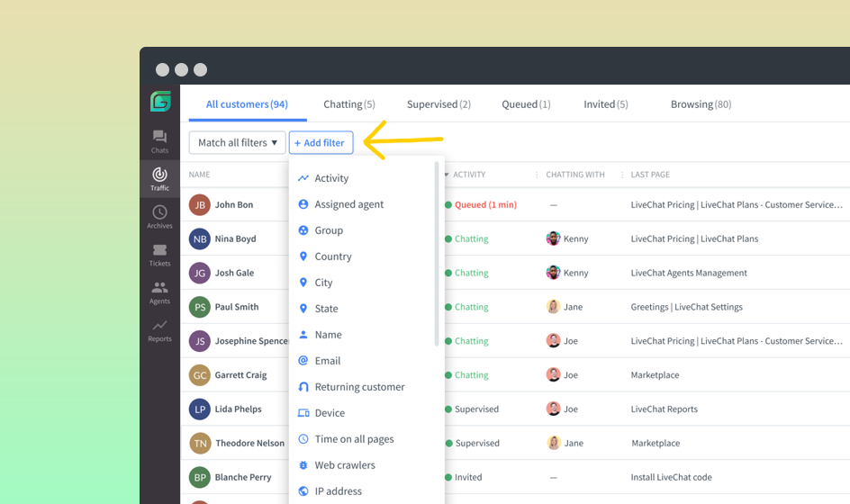Click the Chatting With column handle dots
This screenshot has height=504, width=850.
point(537,175)
